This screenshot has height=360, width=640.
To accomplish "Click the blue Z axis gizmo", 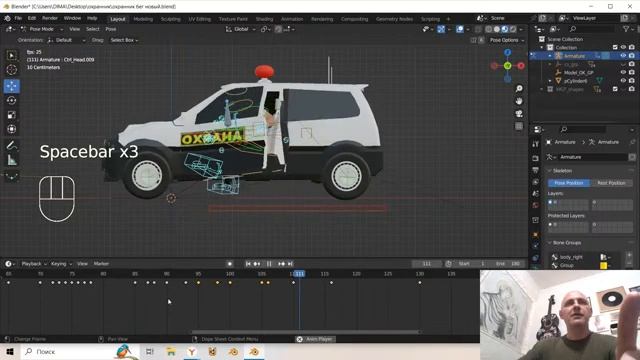I will 507,53.
